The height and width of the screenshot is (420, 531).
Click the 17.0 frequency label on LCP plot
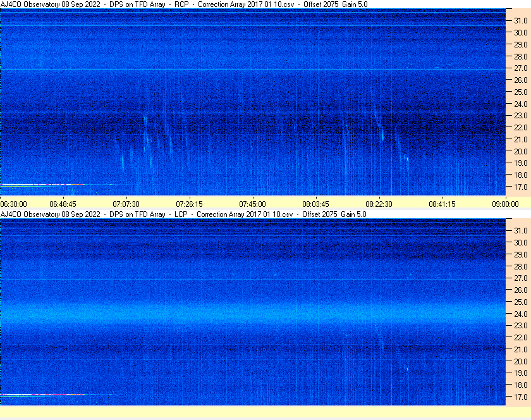pos(521,397)
